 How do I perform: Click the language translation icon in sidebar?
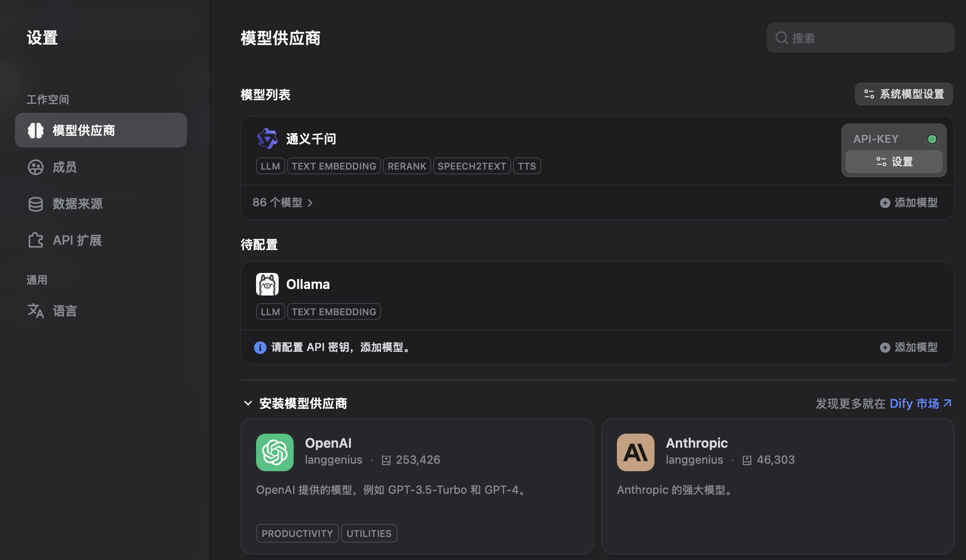click(x=36, y=311)
